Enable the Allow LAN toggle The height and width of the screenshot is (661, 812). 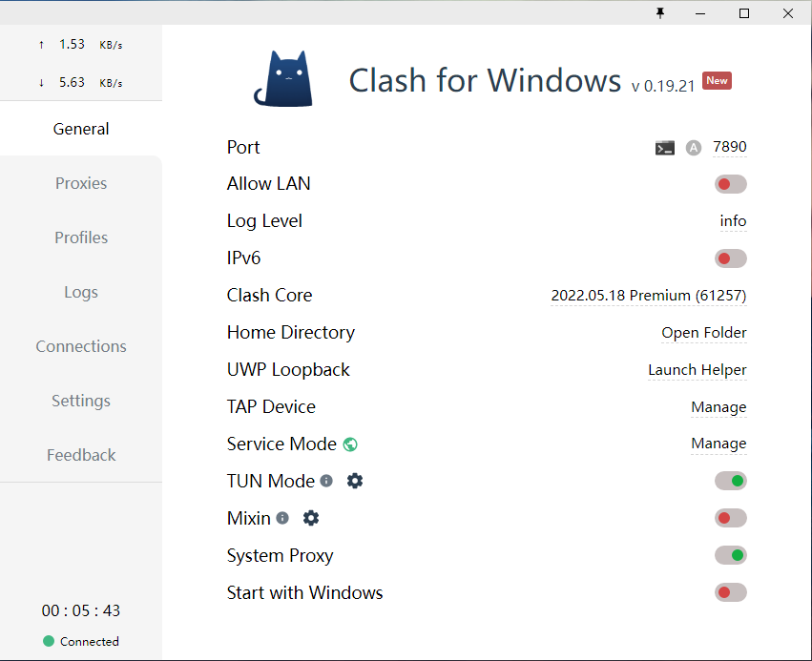[x=730, y=184]
